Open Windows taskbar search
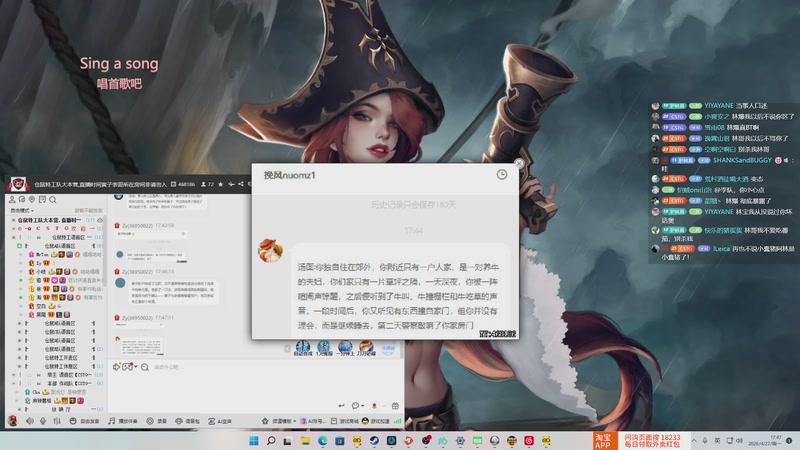The width and height of the screenshot is (800, 450). pyautogui.click(x=271, y=440)
